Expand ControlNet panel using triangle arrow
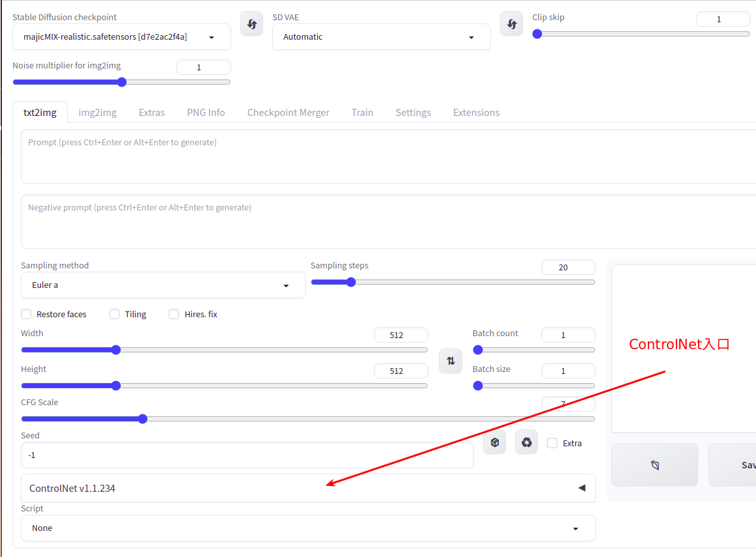The image size is (756, 557). click(582, 488)
